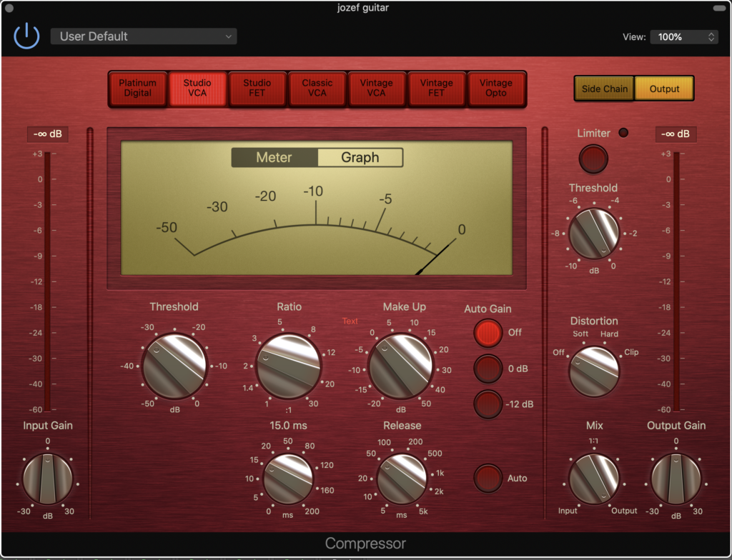Click the distortion Off label
The image size is (732, 560).
coord(558,352)
